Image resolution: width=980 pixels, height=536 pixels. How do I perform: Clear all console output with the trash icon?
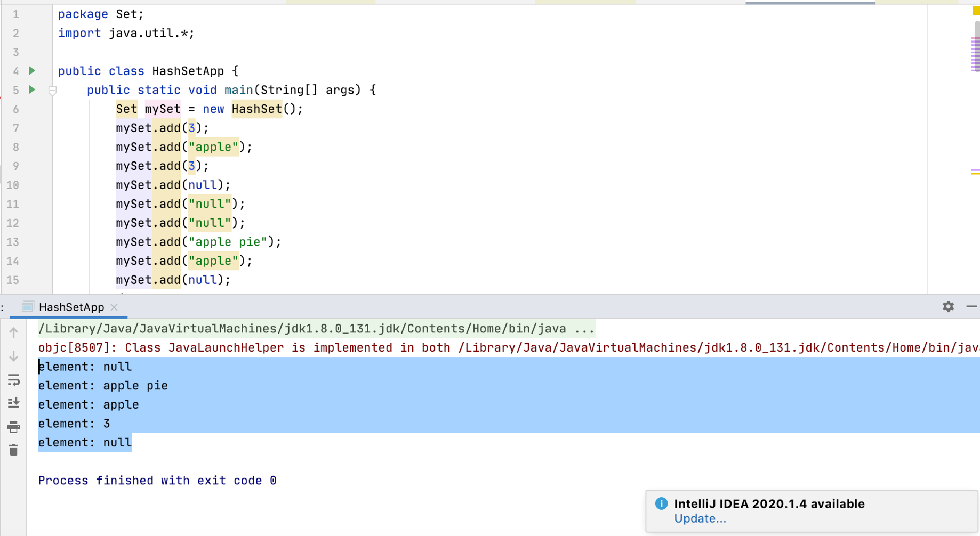[14, 450]
